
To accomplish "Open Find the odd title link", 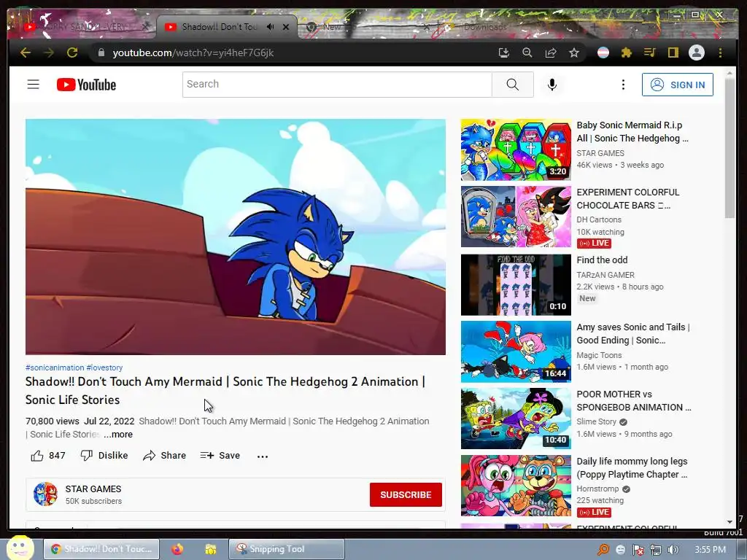I will pos(602,260).
